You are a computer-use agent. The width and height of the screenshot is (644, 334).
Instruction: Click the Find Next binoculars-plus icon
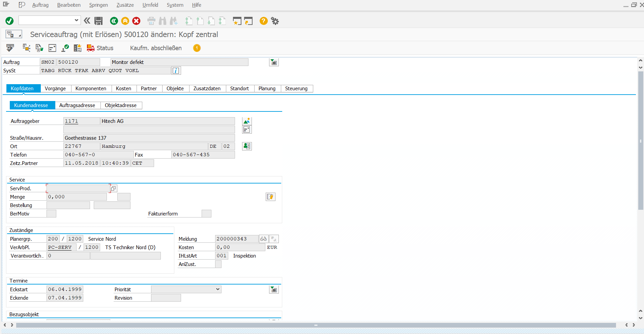[174, 21]
